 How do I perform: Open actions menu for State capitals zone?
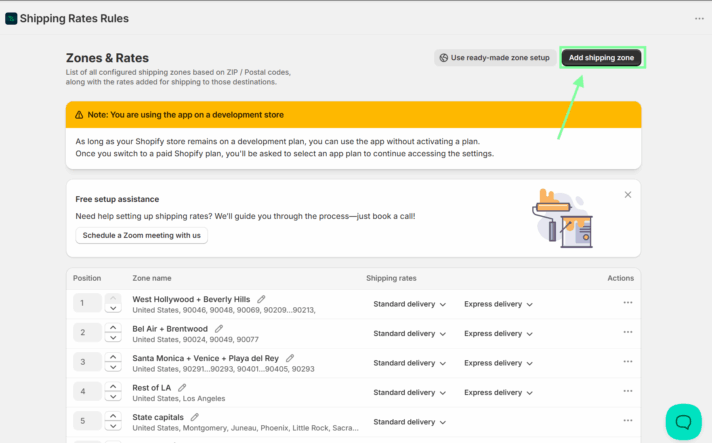(x=628, y=421)
